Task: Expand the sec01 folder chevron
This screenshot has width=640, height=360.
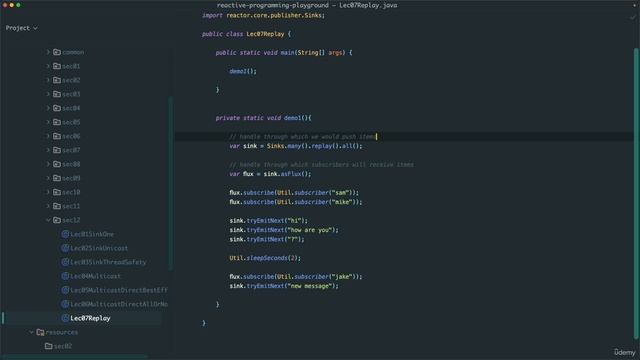Action: pos(48,66)
